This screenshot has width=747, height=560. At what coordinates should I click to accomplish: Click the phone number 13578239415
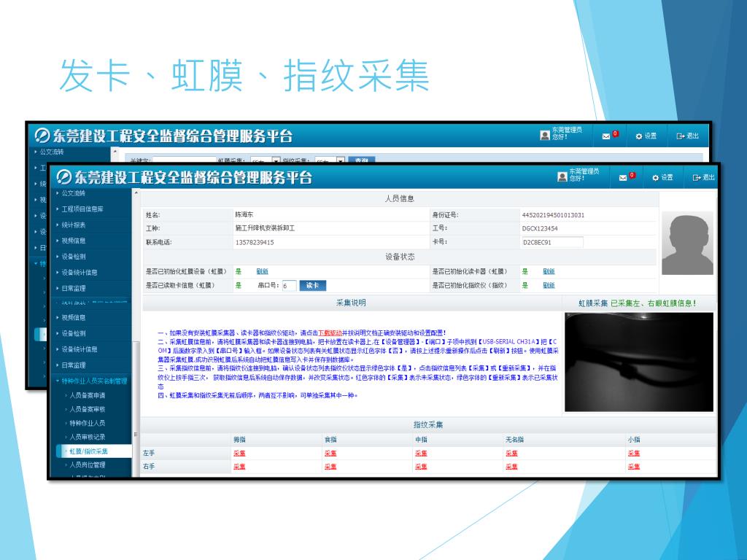(x=255, y=242)
